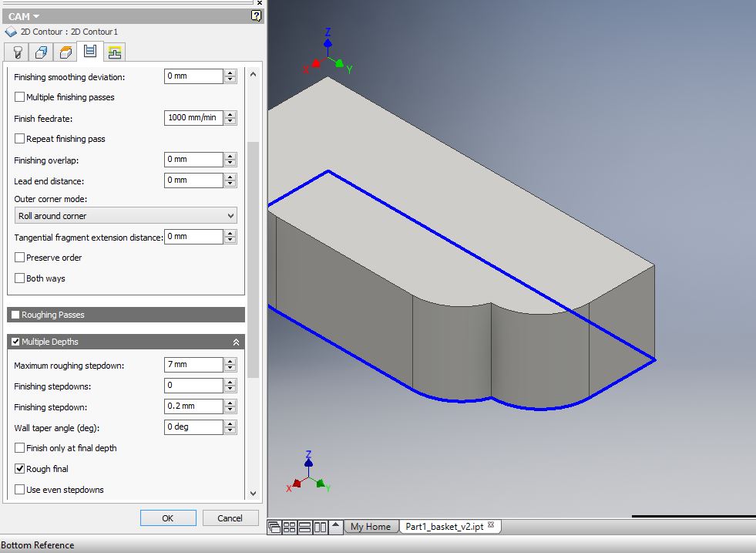Open the Linking tab icon

point(114,52)
